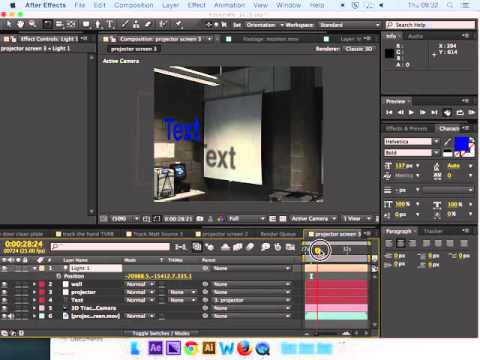Open the Composition menu
This screenshot has width=480, height=360.
pyautogui.click(x=134, y=5)
